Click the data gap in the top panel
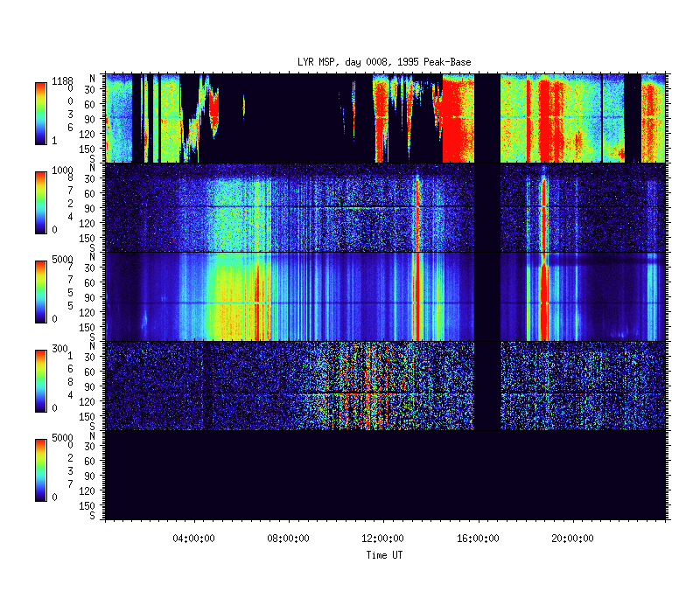The width and height of the screenshot is (700, 612). pyautogui.click(x=486, y=118)
